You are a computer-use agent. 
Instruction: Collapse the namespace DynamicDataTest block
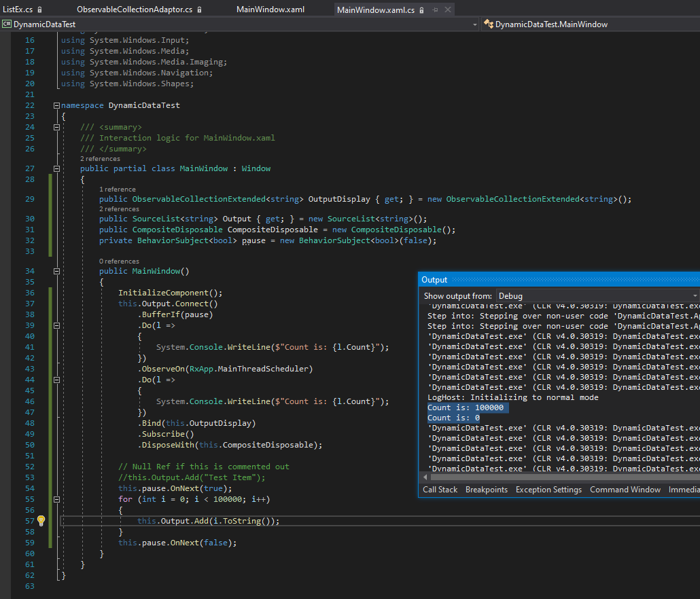(56, 106)
